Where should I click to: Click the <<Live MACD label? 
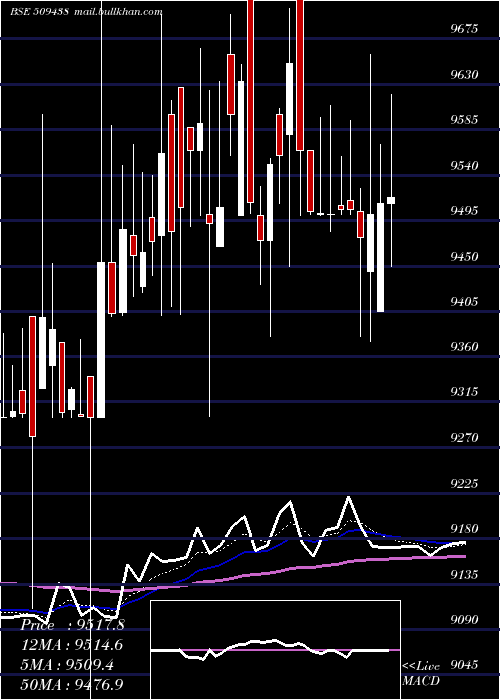point(421,674)
